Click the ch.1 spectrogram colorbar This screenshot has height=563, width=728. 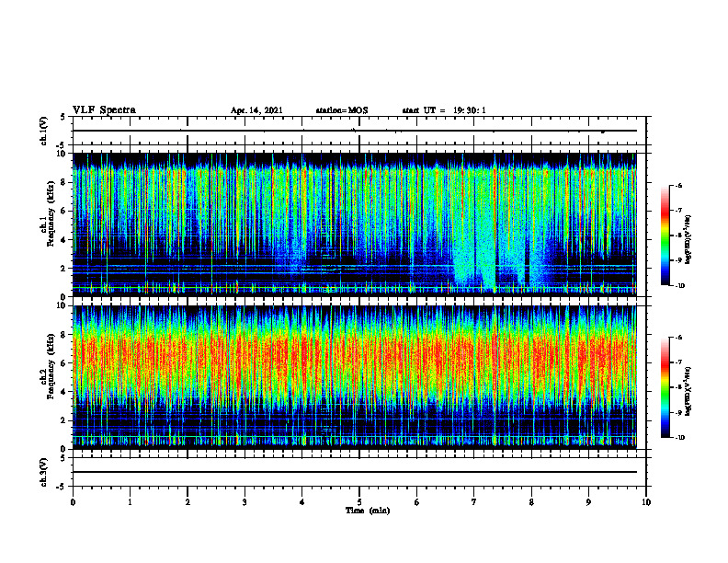pyautogui.click(x=665, y=236)
